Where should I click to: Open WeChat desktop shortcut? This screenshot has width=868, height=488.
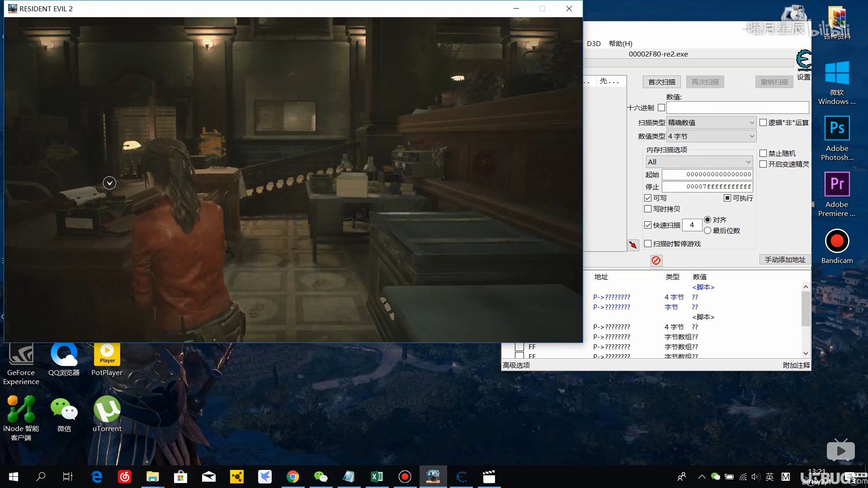[64, 415]
